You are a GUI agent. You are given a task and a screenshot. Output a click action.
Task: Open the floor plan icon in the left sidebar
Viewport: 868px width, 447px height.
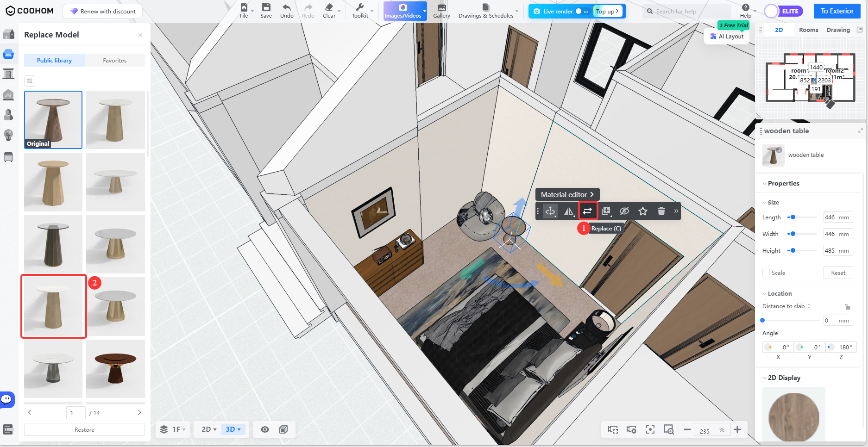click(x=8, y=34)
